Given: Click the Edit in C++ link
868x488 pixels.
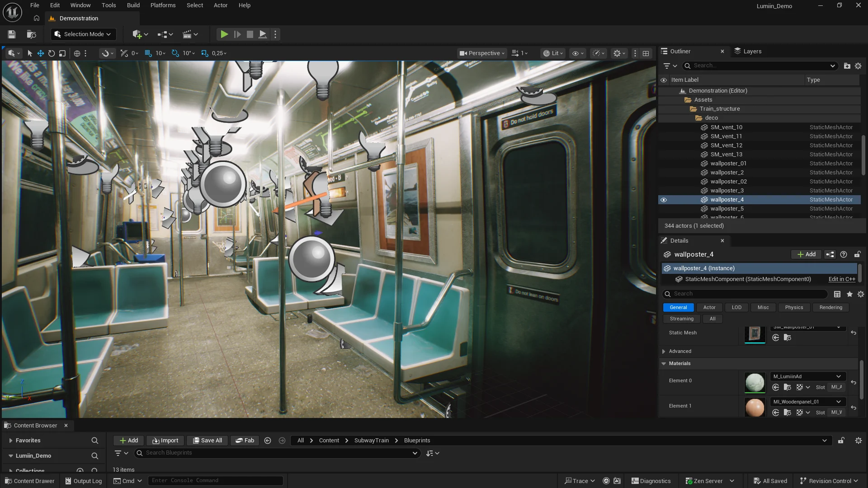Looking at the screenshot, I should pos(842,279).
